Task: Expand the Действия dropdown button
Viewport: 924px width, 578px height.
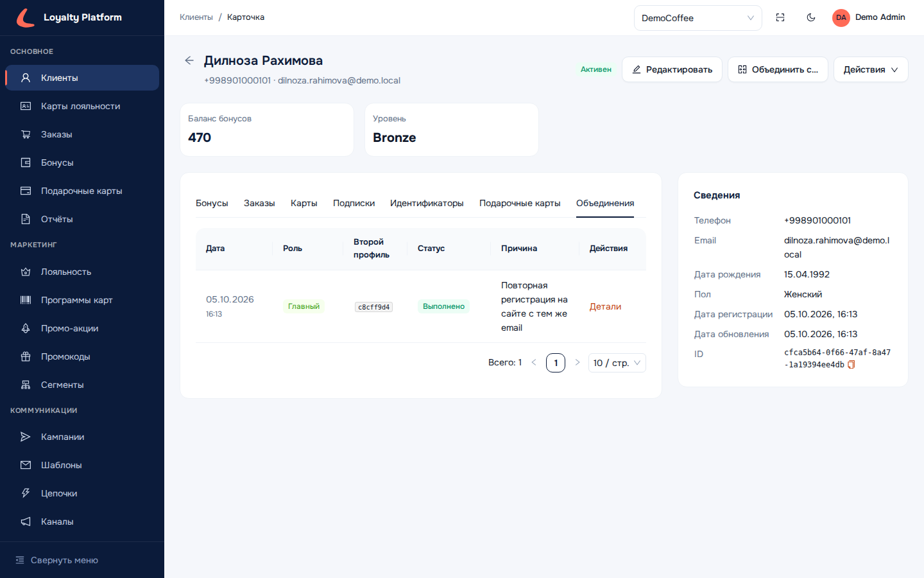Action: 871,69
